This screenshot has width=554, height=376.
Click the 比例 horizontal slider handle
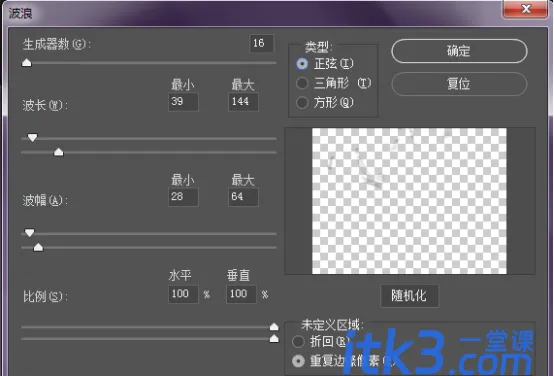(x=274, y=327)
